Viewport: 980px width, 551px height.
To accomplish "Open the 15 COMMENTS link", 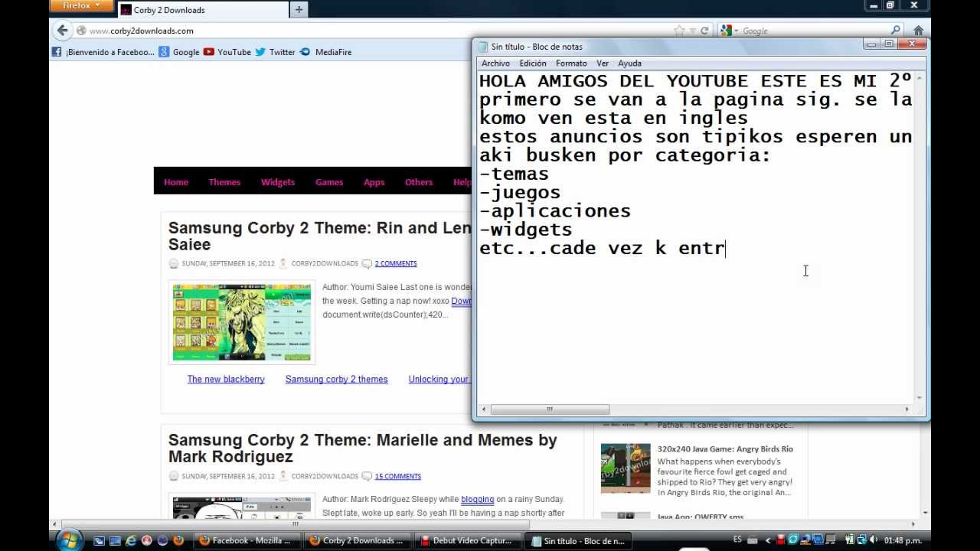I will tap(397, 476).
